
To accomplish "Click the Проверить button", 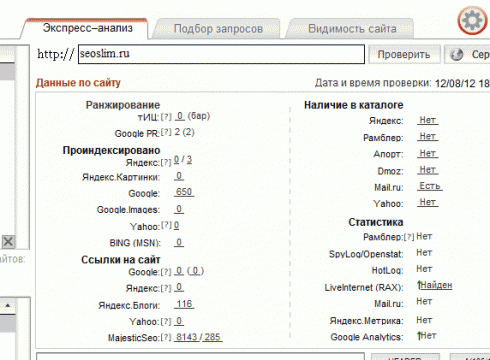I will coord(404,54).
